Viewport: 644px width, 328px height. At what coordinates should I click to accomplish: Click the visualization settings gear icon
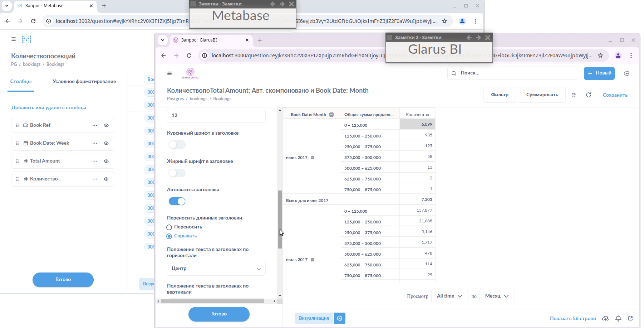click(340, 318)
